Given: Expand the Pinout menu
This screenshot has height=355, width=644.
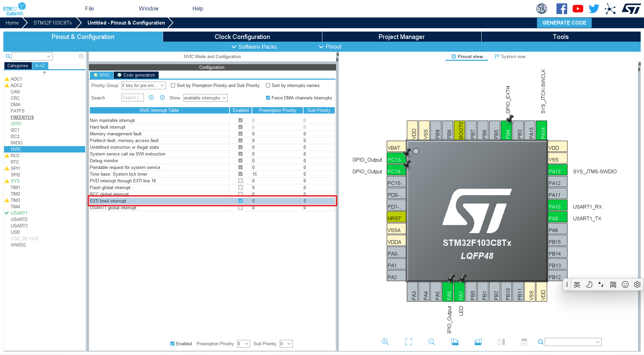Looking at the screenshot, I should (x=330, y=47).
